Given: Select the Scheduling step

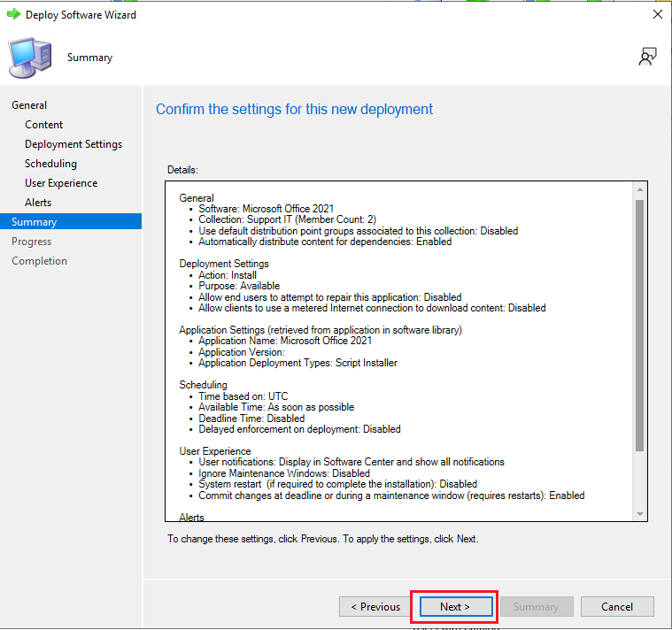Looking at the screenshot, I should 50,164.
